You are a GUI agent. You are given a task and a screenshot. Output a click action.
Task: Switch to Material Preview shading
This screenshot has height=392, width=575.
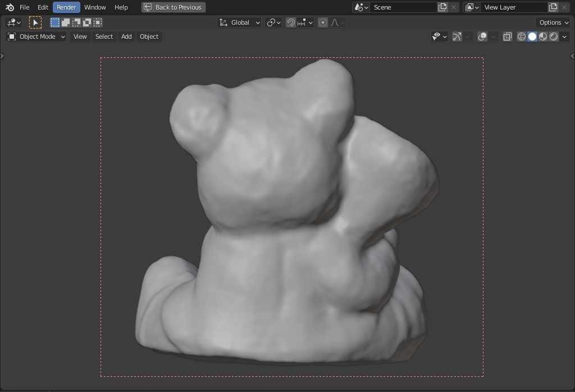(x=543, y=37)
